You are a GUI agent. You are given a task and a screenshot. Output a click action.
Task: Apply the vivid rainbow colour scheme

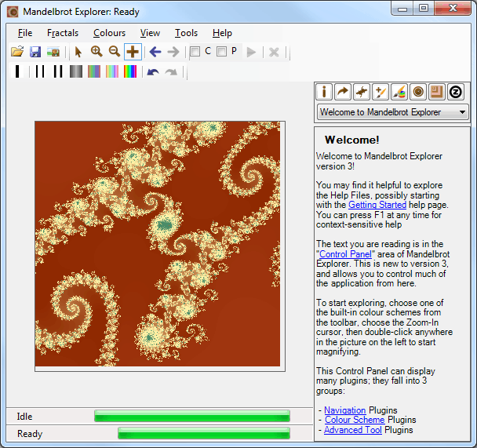(130, 71)
